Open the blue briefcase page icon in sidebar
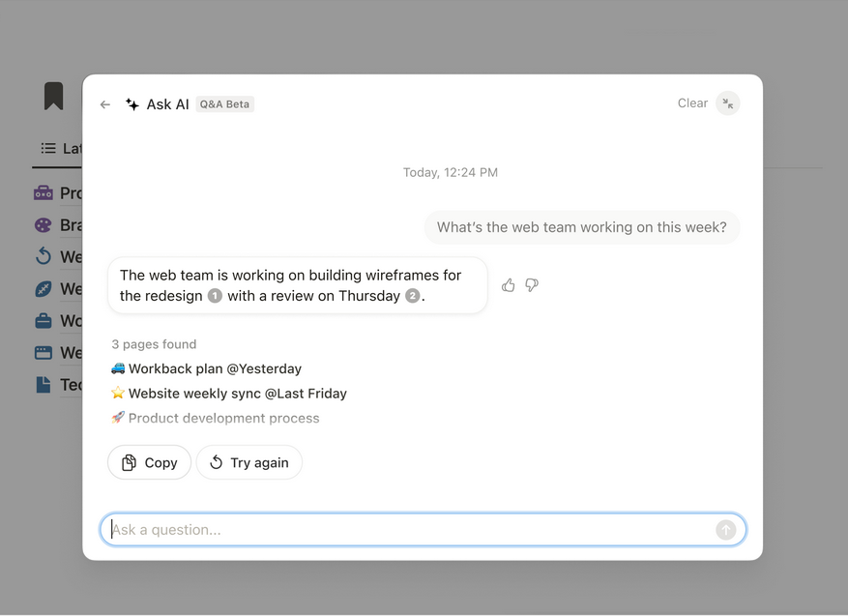Screen dimensions: 848x616 44,321
